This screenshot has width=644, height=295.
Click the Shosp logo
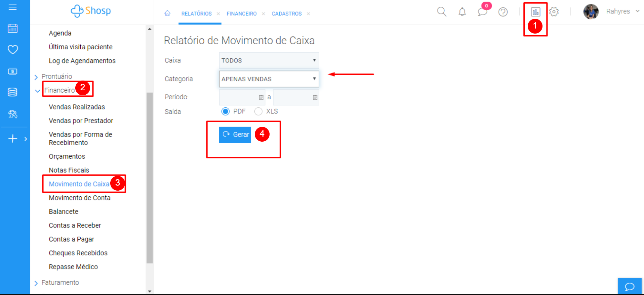point(91,11)
